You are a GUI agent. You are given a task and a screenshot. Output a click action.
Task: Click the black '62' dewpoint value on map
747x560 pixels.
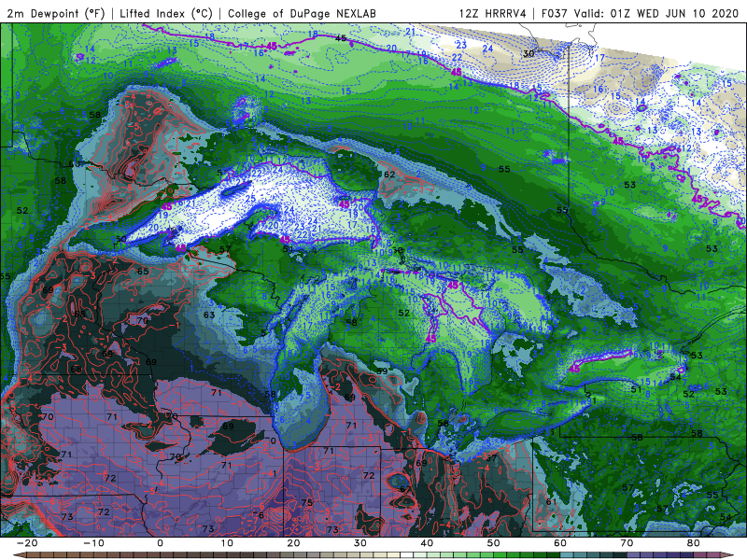pyautogui.click(x=389, y=175)
